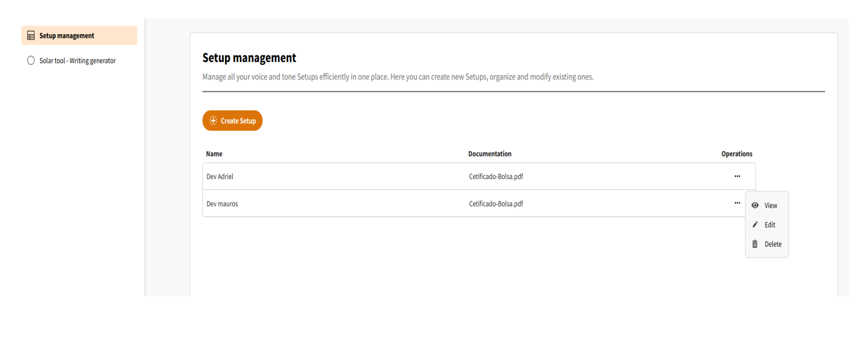Choose Edit from the operations menu
The width and height of the screenshot is (868, 362).
click(769, 225)
